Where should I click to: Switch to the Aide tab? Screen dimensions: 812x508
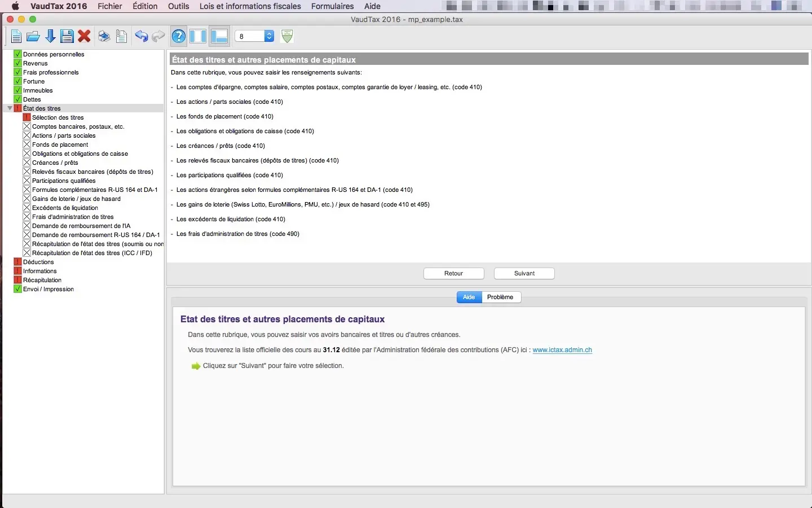pos(469,297)
